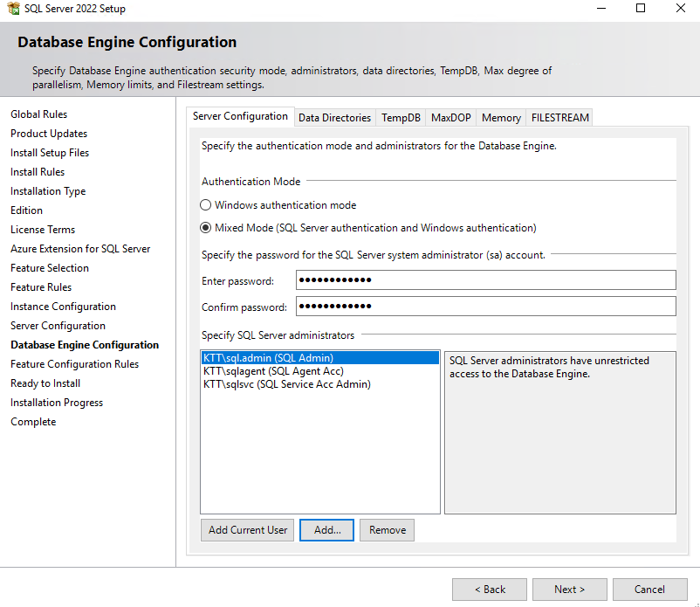Click Database Engine Configuration sidebar step
The height and width of the screenshot is (607, 700).
click(85, 345)
